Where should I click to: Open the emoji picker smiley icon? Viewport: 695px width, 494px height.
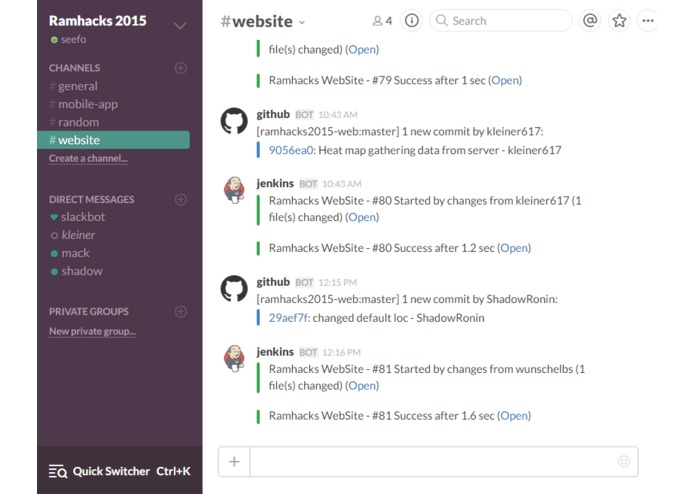624,462
